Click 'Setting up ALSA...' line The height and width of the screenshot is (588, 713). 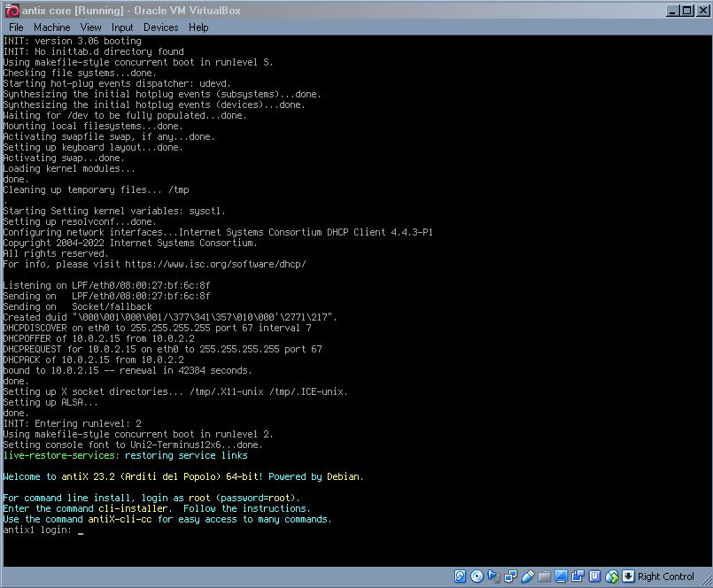coord(50,402)
